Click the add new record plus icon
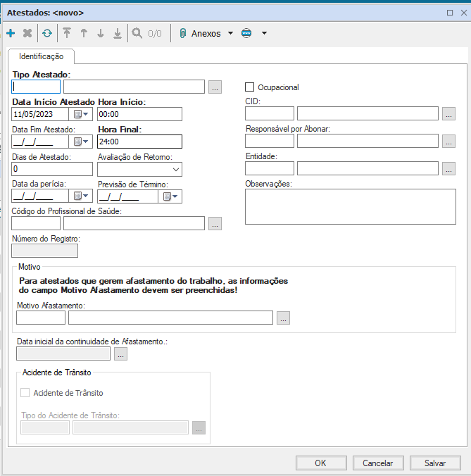471x476 pixels. point(11,33)
